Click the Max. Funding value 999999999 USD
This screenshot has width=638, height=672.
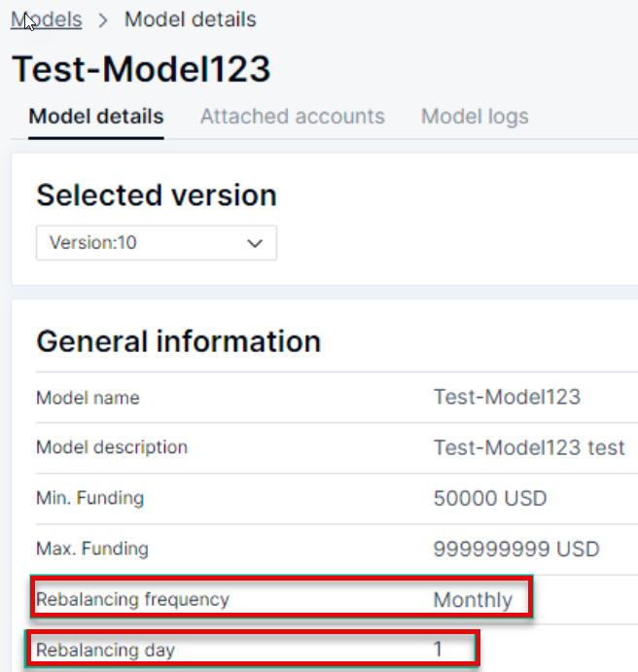point(516,548)
